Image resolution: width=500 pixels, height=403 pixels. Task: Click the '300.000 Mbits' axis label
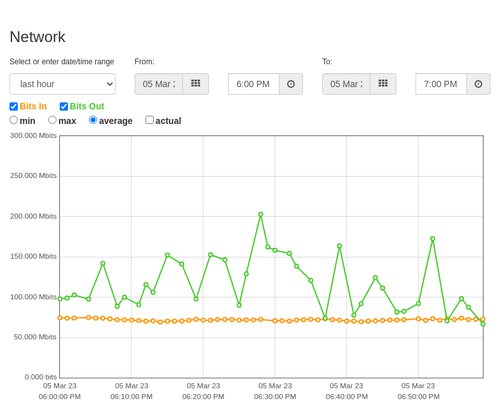(x=33, y=136)
